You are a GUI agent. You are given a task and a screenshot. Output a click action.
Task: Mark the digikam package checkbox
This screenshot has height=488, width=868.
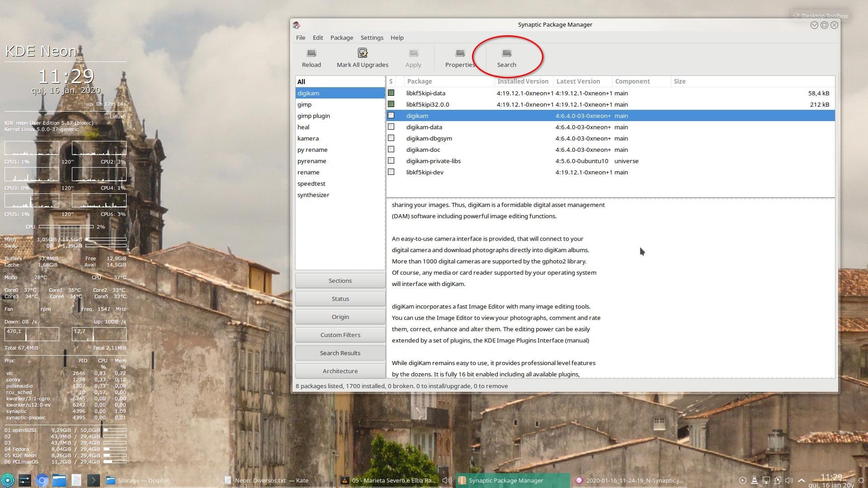[x=391, y=116]
